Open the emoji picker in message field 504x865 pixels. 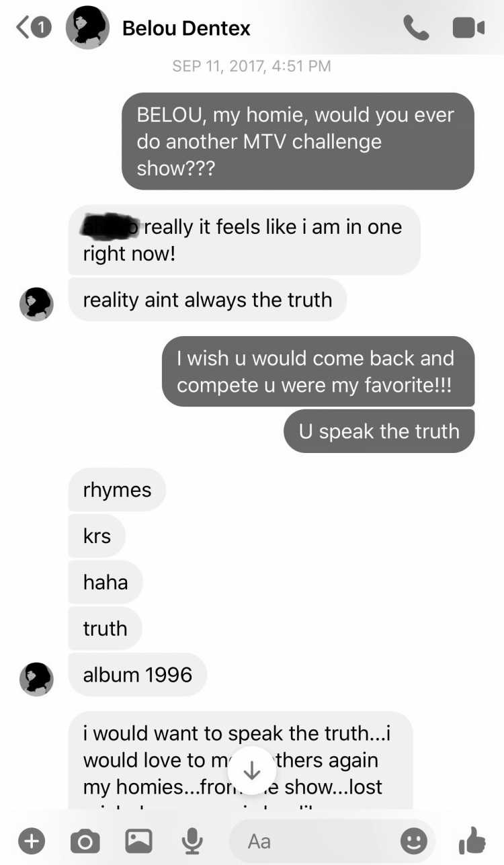click(x=413, y=840)
